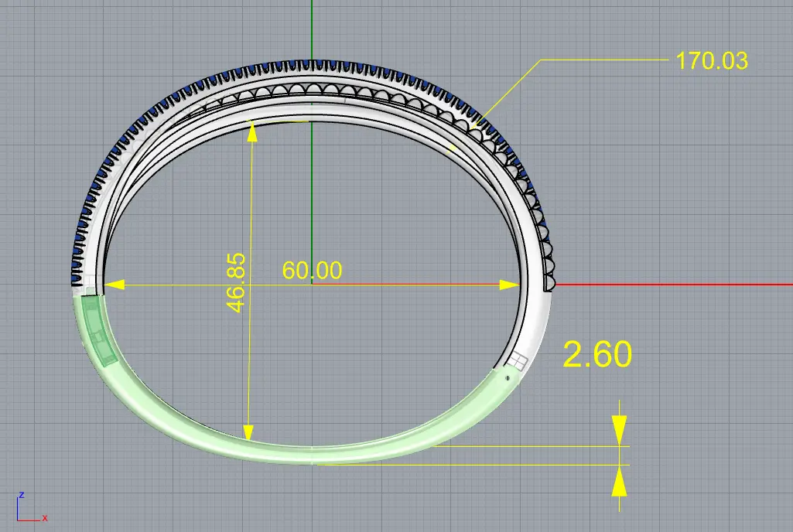Click the small hinge grid piece on the right
The height and width of the screenshot is (532, 793).
tap(517, 361)
